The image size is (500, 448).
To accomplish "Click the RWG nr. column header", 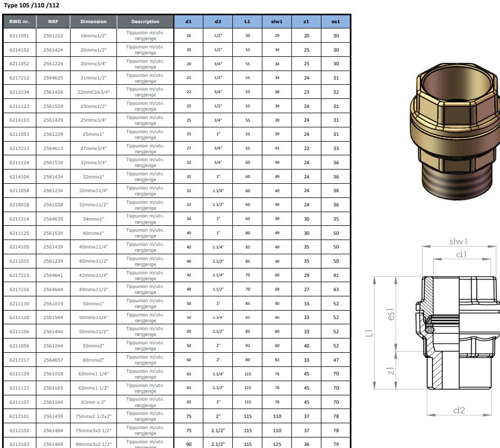I will coord(19,22).
